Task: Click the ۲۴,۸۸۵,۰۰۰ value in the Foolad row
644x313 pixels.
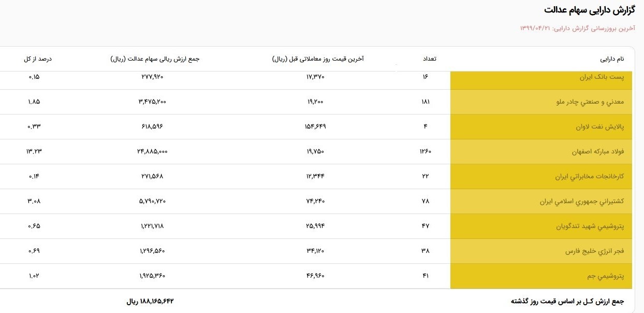Action: [x=152, y=152]
